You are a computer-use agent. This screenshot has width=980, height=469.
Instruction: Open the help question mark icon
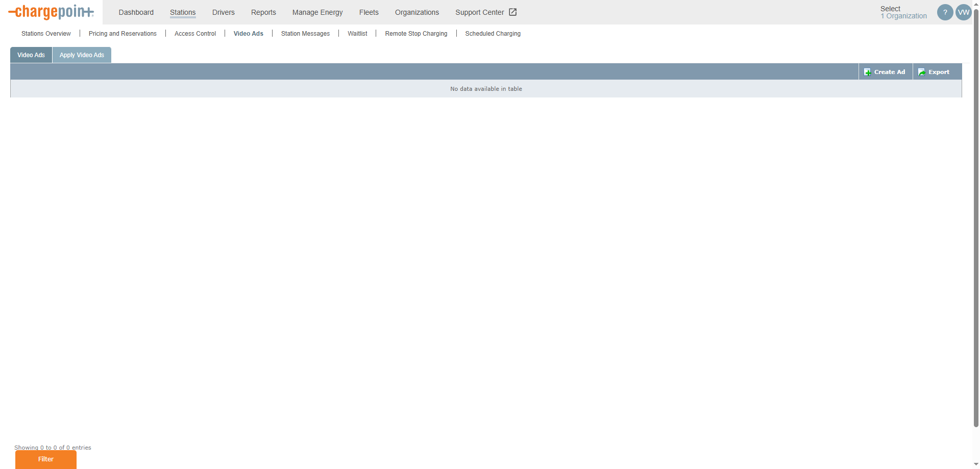(x=945, y=12)
